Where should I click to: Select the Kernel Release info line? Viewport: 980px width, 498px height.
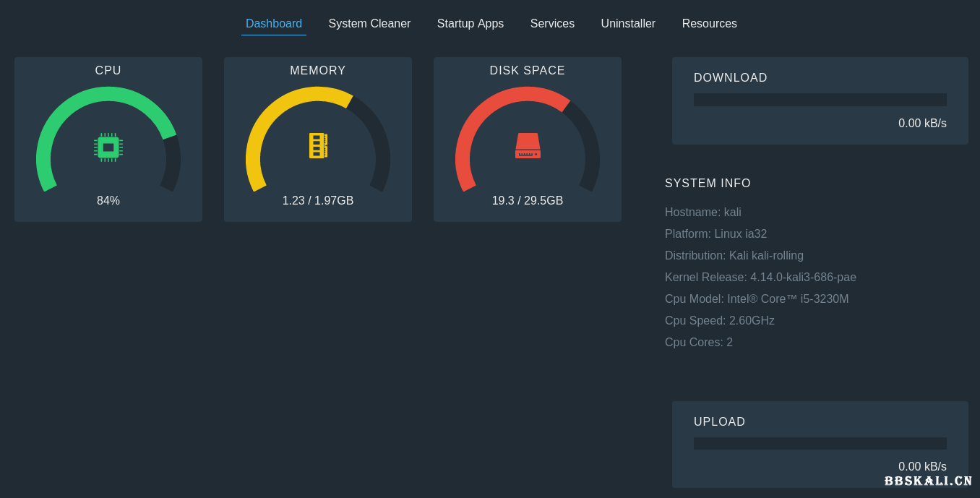760,278
